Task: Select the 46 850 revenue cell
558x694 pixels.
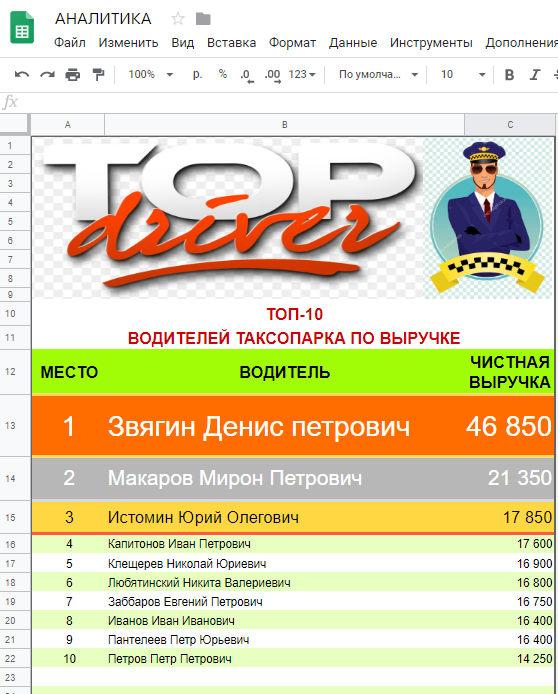Action: [x=509, y=426]
